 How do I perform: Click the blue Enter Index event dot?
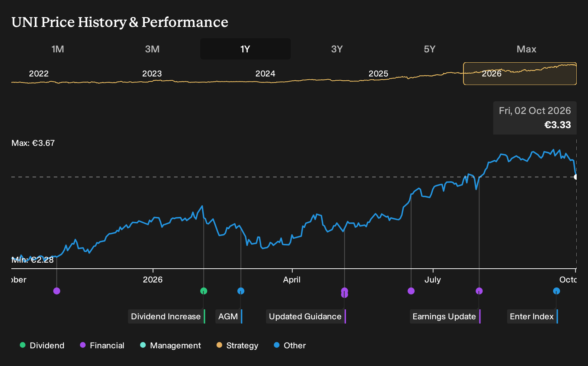coord(557,291)
